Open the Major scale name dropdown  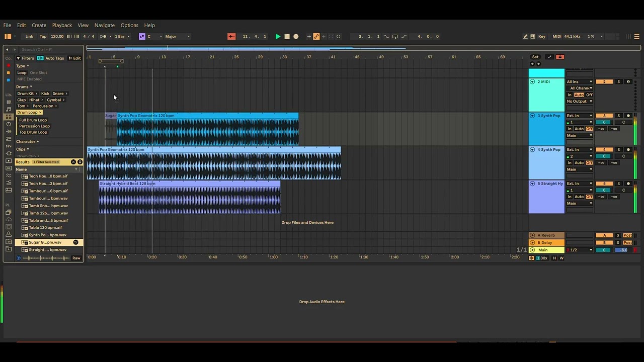pyautogui.click(x=178, y=36)
